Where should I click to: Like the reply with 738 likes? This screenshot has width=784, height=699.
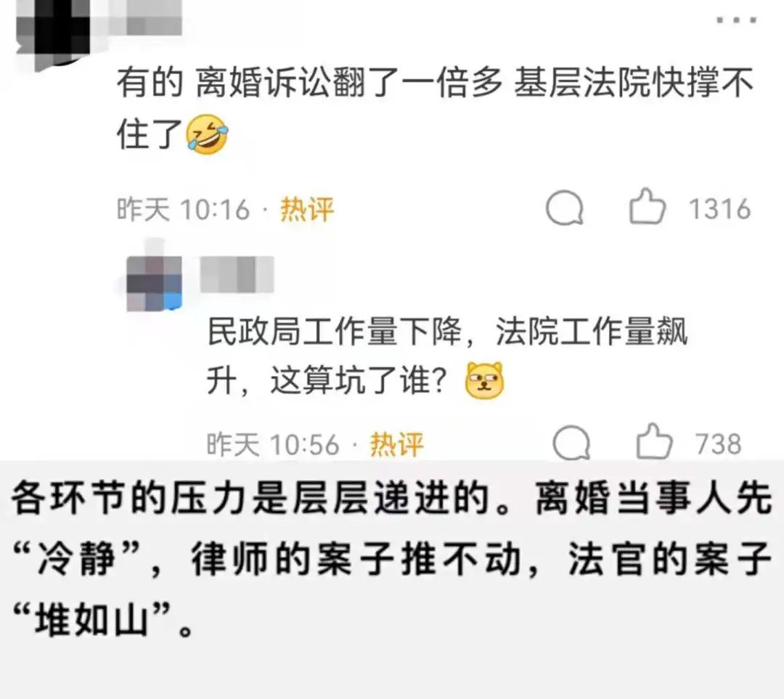tap(654, 441)
